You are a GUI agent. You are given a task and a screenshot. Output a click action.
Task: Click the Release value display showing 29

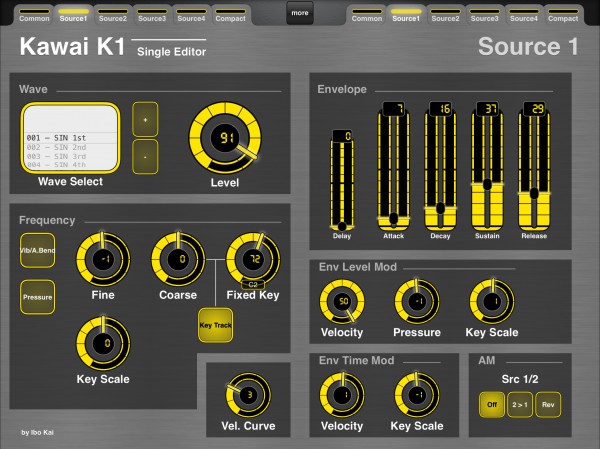535,109
